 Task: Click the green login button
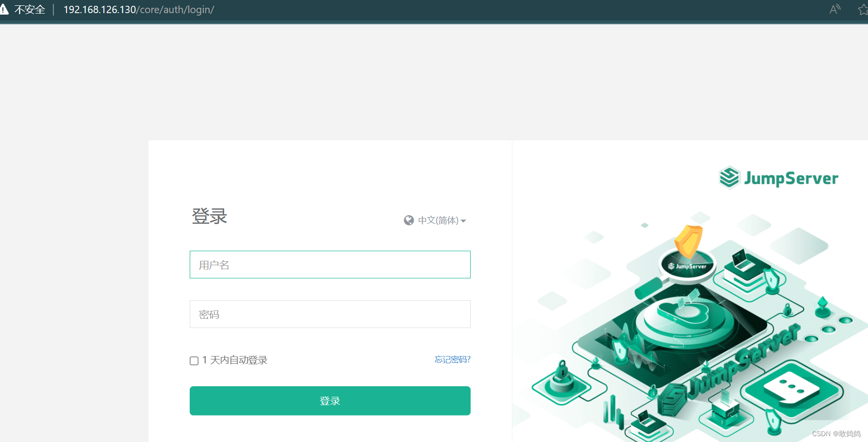pos(330,401)
